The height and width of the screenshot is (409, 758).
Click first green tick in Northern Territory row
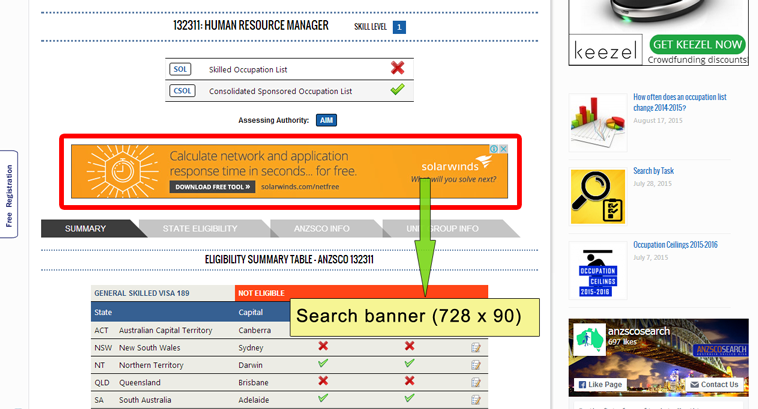tap(323, 363)
